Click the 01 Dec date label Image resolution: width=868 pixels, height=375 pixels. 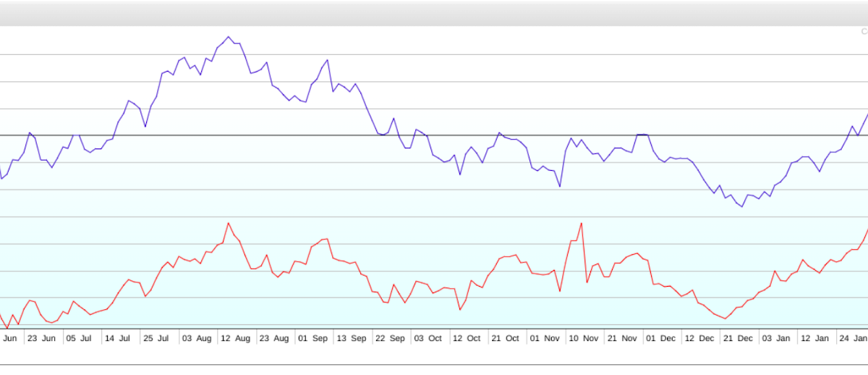[660, 338]
